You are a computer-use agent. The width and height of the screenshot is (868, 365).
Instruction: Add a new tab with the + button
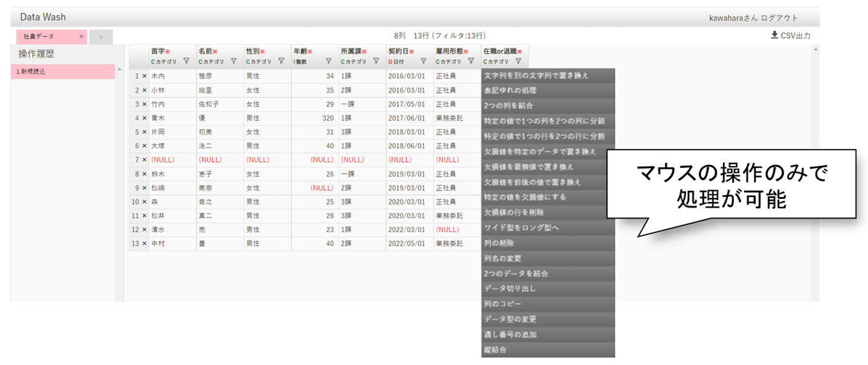pos(101,37)
